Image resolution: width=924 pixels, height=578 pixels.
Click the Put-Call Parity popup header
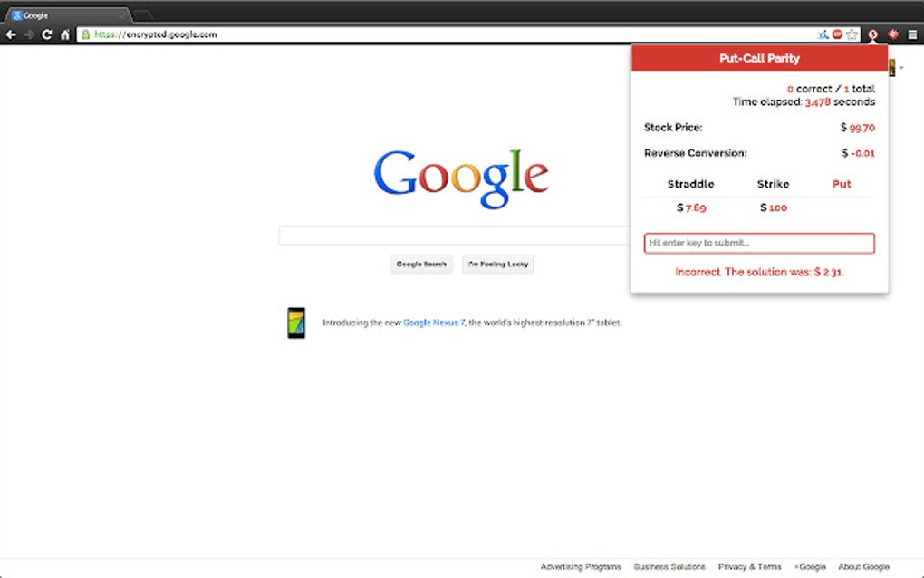759,58
